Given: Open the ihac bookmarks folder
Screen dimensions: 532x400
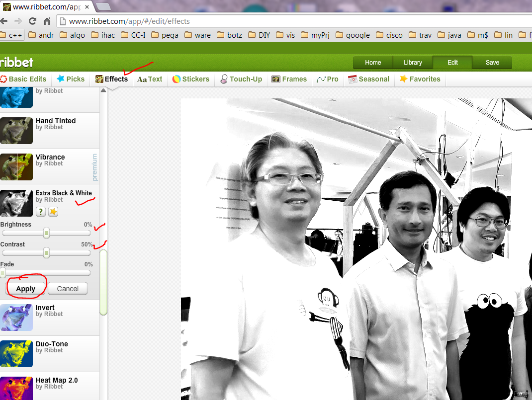Looking at the screenshot, I should coord(103,35).
